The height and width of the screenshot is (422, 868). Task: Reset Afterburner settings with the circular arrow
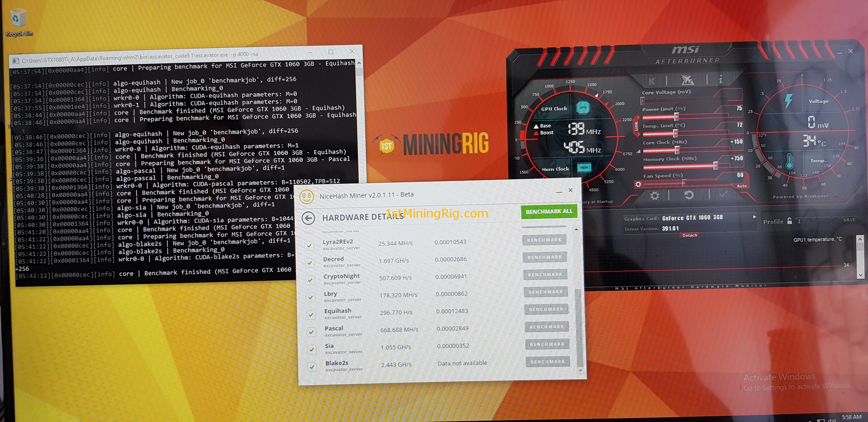(x=689, y=195)
